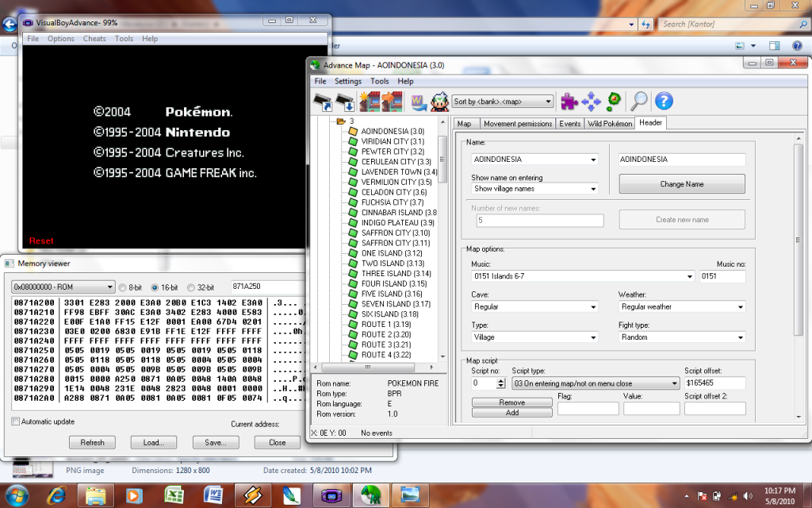This screenshot has width=812, height=508.
Task: Launch Internet Explorer from the taskbar
Action: click(x=56, y=496)
